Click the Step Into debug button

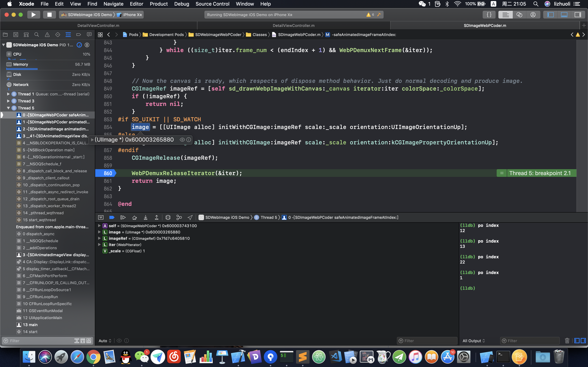[x=145, y=217]
